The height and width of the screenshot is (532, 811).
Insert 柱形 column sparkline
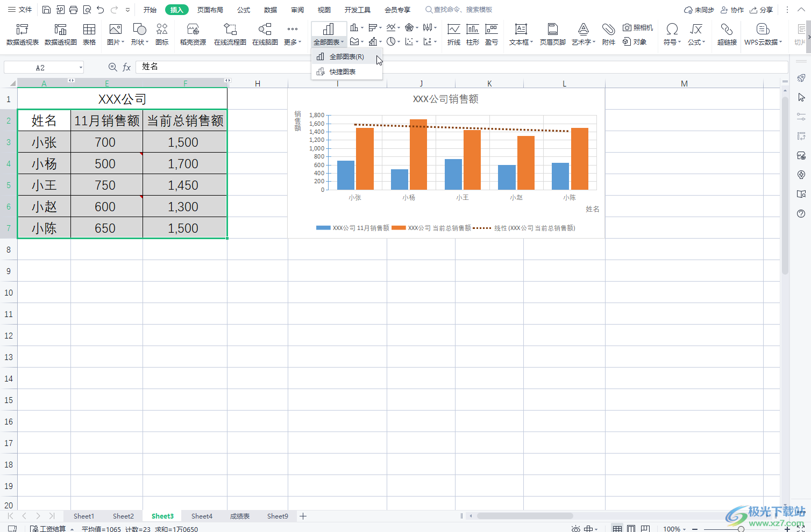point(473,34)
